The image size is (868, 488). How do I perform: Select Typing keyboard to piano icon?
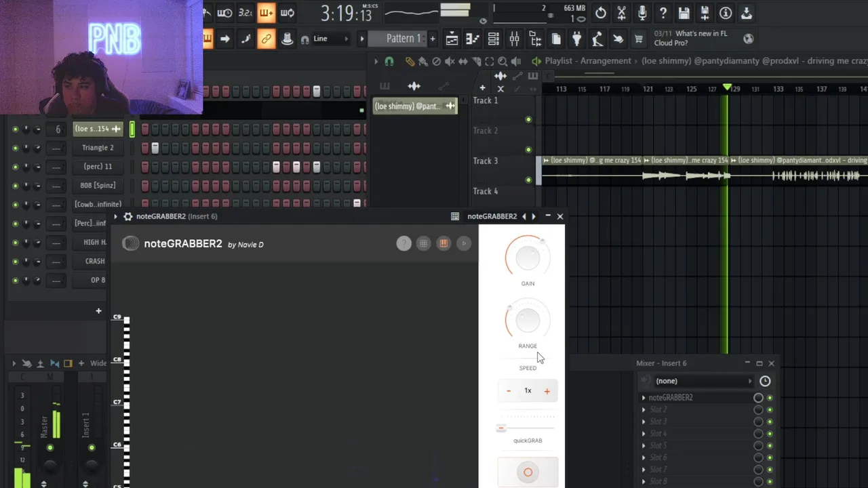(208, 39)
